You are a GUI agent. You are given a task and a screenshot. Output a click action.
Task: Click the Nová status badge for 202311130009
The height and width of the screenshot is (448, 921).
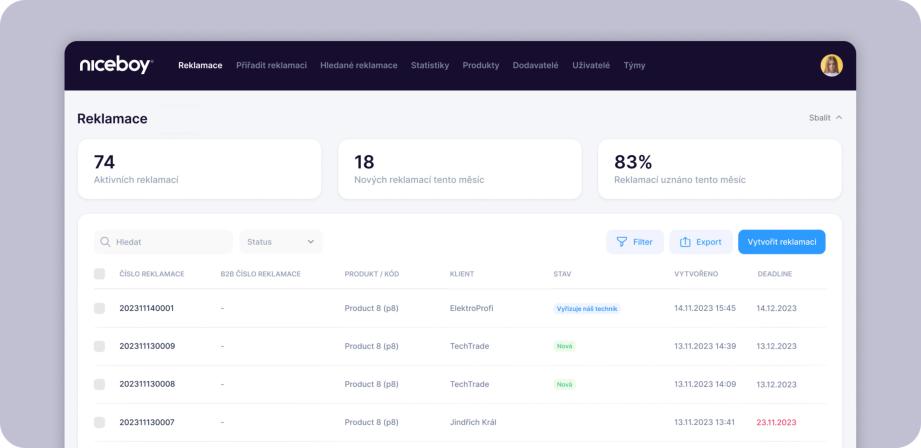tap(564, 346)
